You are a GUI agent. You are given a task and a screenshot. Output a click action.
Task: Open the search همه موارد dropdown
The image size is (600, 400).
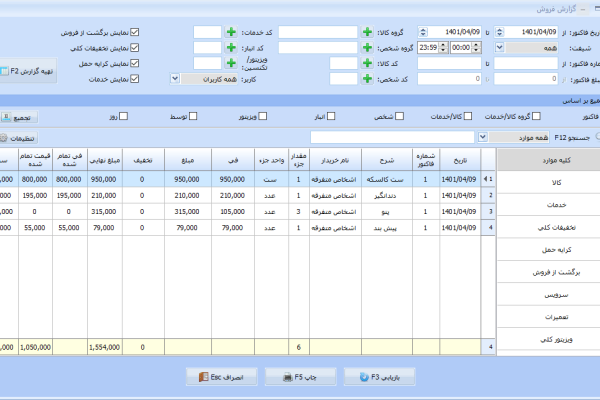[483, 137]
